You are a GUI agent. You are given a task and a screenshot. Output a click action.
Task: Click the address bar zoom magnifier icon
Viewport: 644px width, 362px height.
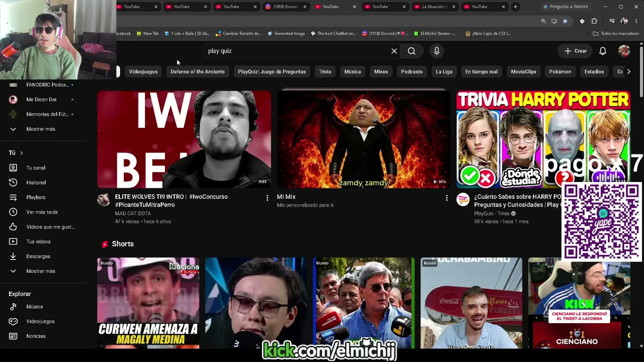[543, 21]
